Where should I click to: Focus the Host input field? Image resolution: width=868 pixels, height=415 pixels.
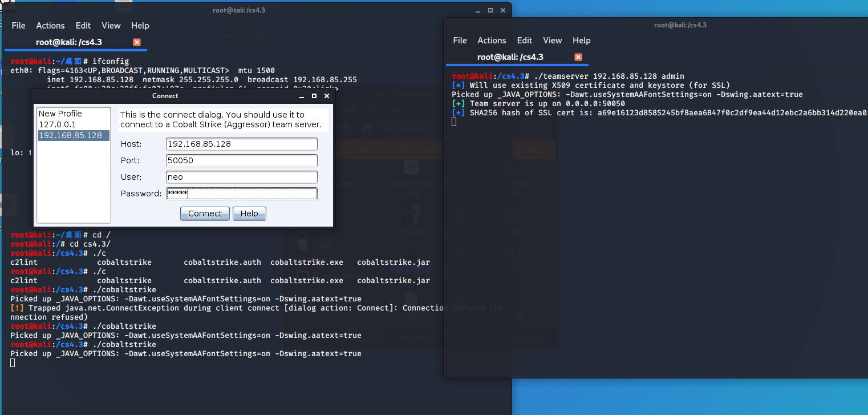tap(241, 144)
